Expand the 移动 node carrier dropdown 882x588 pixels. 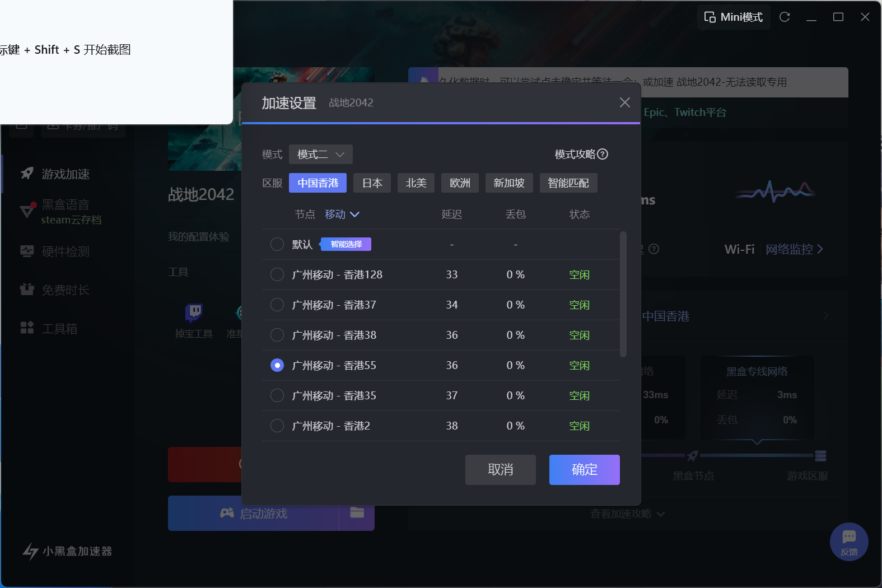tap(342, 214)
